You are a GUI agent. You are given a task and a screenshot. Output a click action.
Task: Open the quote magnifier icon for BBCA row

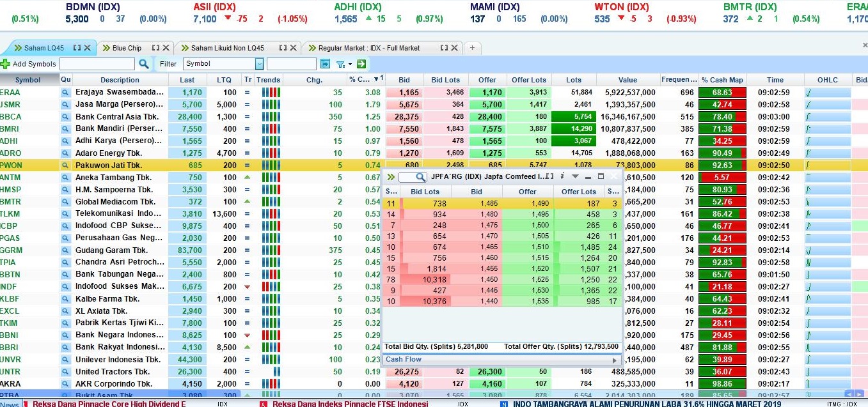(65, 117)
